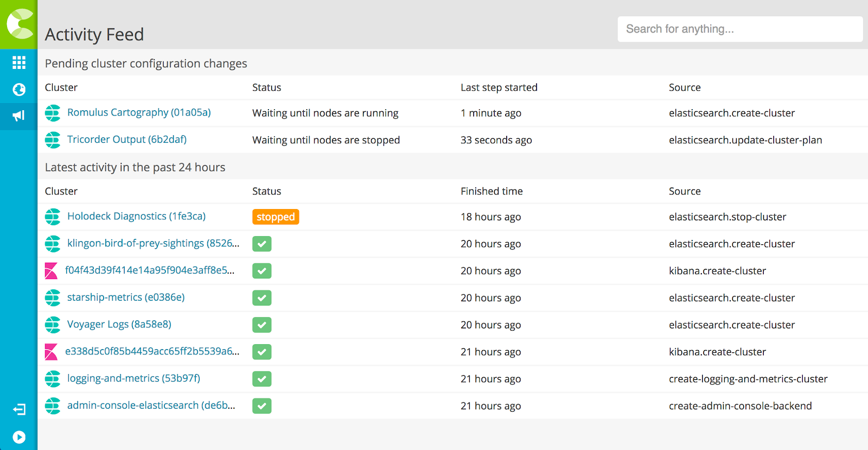This screenshot has width=868, height=450.
Task: Click 'Waiting until nodes are running' status
Action: click(x=325, y=113)
